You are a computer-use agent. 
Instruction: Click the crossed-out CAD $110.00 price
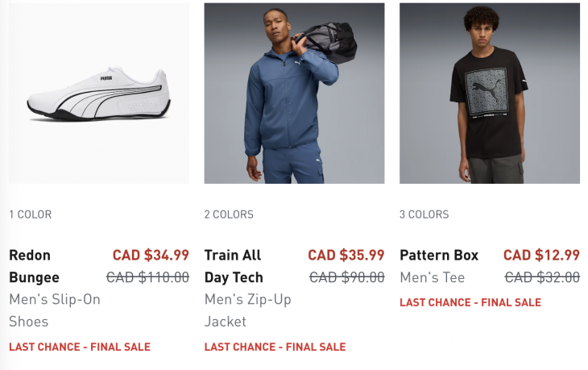(x=148, y=277)
